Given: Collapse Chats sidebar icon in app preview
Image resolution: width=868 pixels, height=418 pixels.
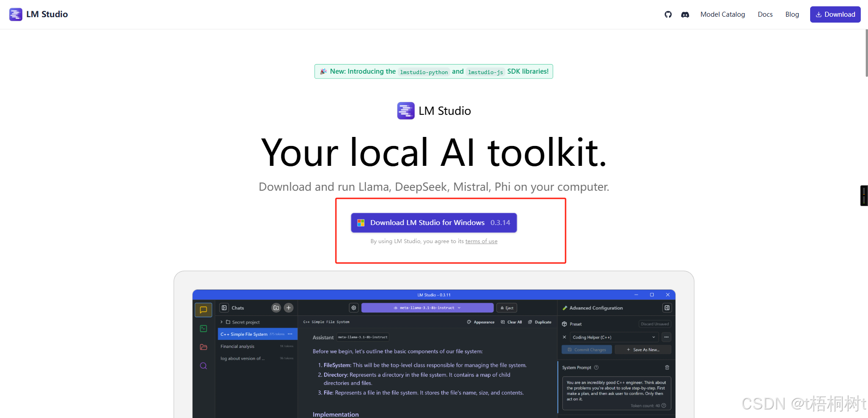Looking at the screenshot, I should 224,308.
